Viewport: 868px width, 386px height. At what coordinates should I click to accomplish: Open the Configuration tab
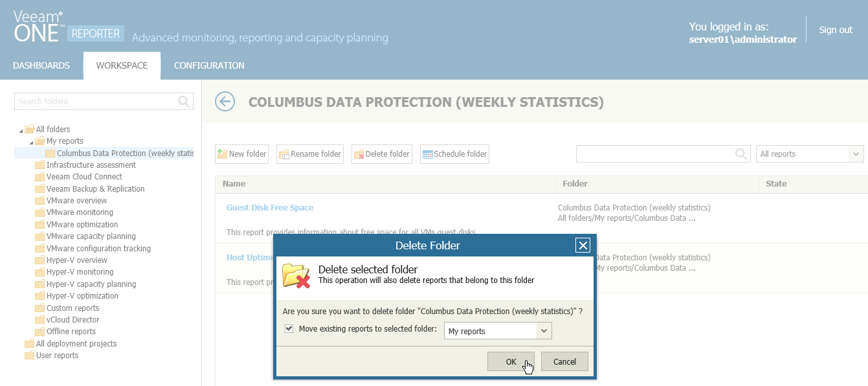pos(209,65)
